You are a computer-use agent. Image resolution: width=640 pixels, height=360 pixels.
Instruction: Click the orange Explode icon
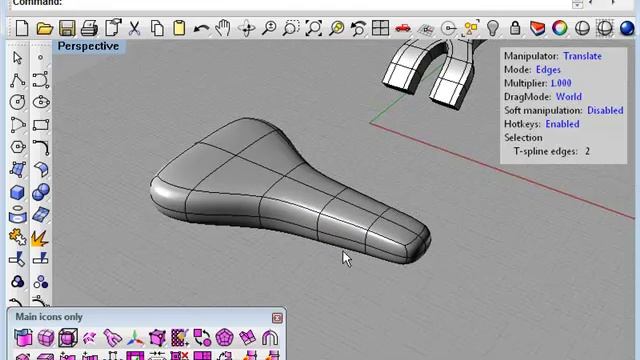pyautogui.click(x=40, y=238)
